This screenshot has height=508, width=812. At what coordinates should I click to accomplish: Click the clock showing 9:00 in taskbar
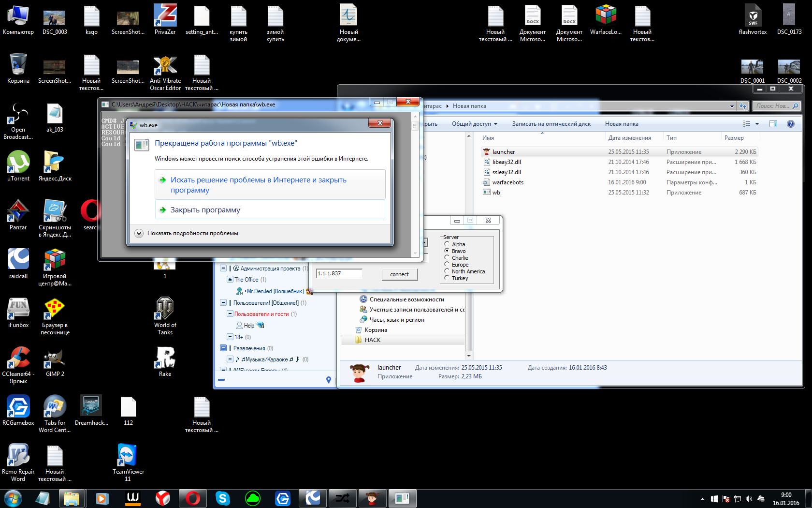coord(786,495)
